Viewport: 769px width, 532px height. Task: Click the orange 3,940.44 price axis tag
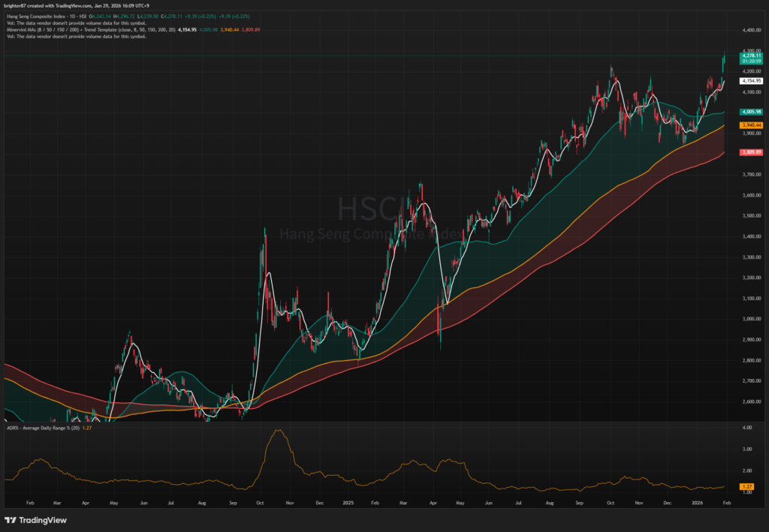tap(751, 125)
